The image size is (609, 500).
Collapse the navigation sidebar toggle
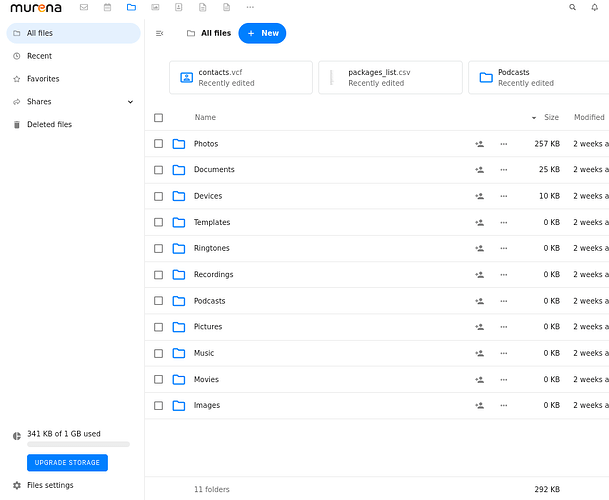pyautogui.click(x=159, y=33)
